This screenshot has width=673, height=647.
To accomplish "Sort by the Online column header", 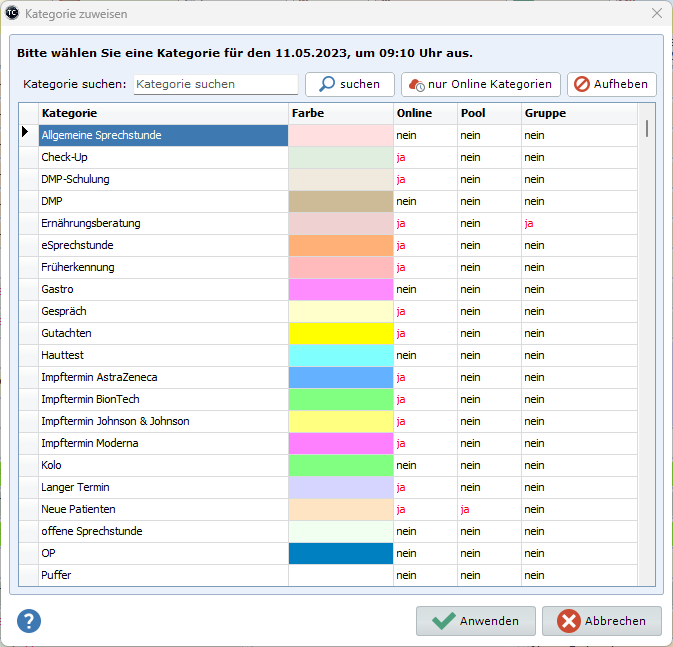I will (x=423, y=113).
